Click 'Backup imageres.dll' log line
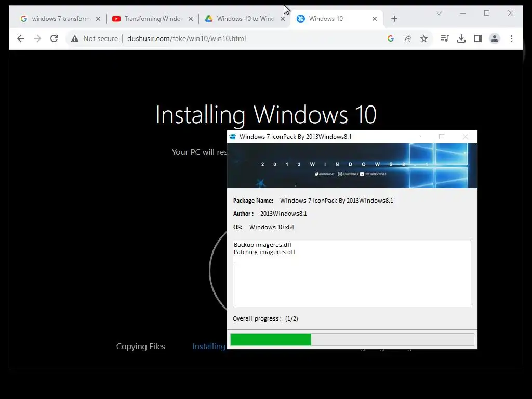532x399 pixels. (262, 245)
